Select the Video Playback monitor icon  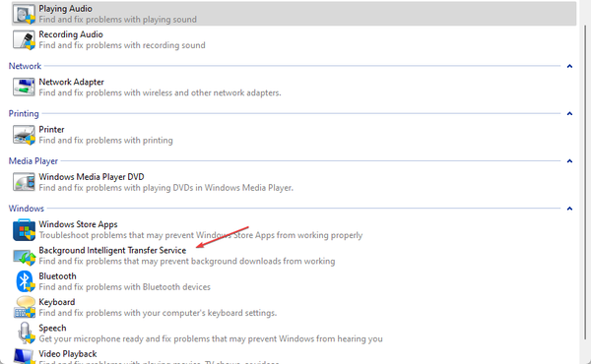24,356
